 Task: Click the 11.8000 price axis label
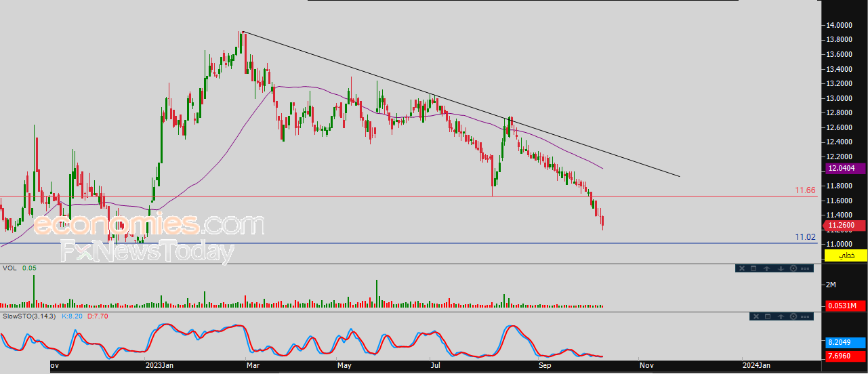pyautogui.click(x=839, y=186)
